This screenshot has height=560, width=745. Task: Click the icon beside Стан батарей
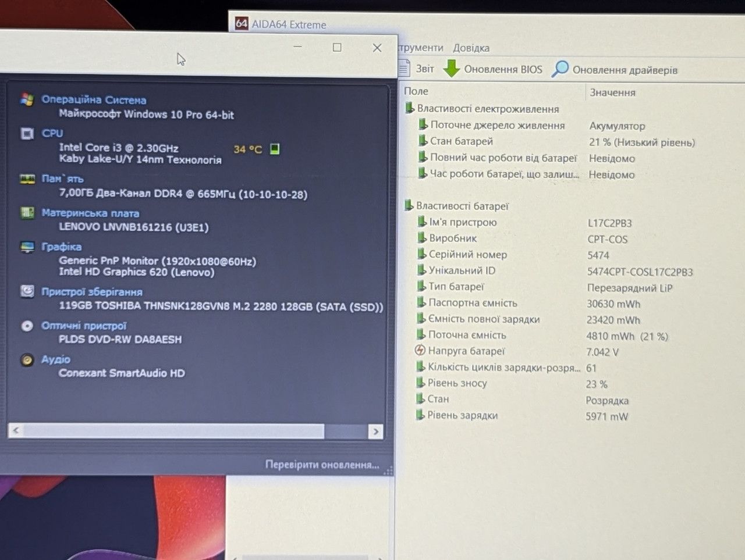[423, 141]
